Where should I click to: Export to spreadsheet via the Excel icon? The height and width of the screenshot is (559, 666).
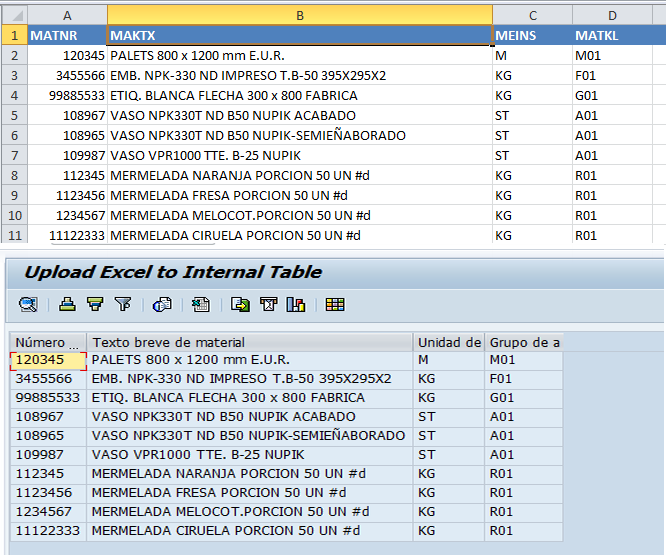click(x=201, y=305)
